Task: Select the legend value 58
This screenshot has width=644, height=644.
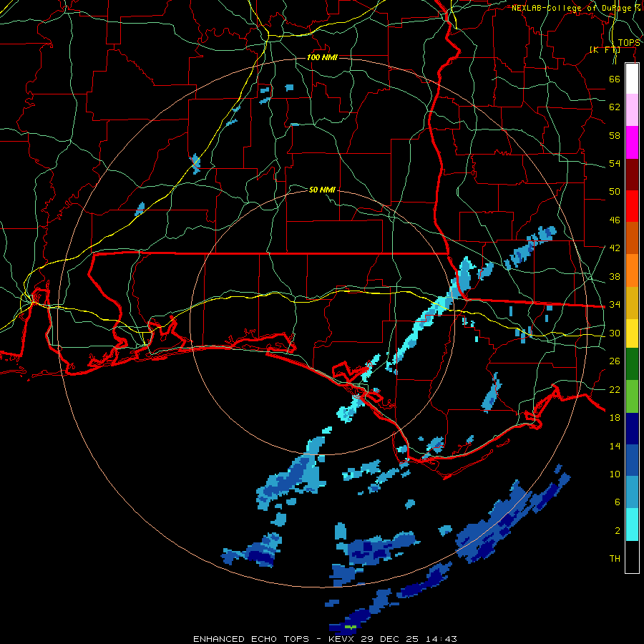Action: pyautogui.click(x=615, y=135)
